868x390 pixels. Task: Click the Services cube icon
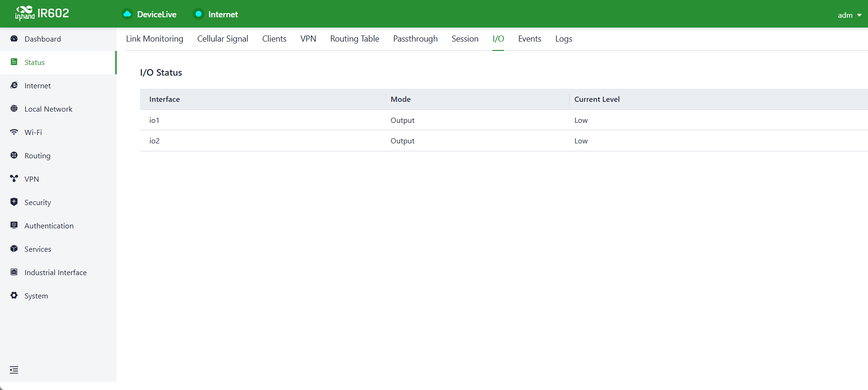coord(14,249)
